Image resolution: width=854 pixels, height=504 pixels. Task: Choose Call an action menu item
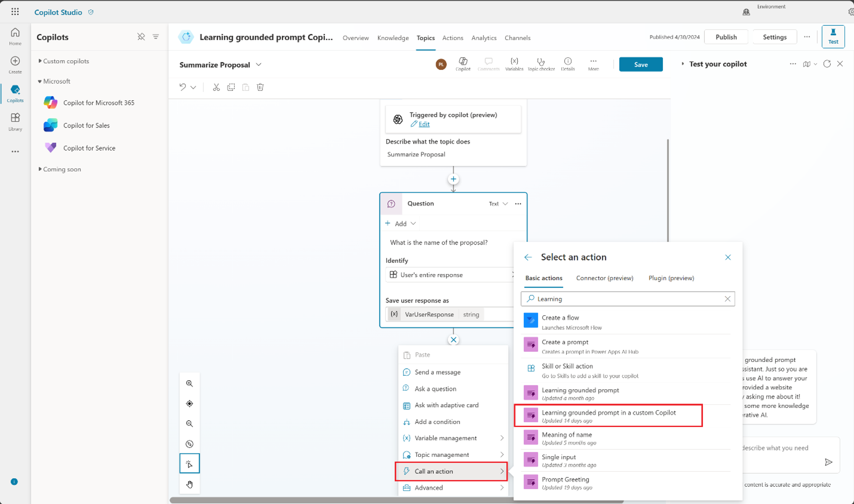coord(451,471)
